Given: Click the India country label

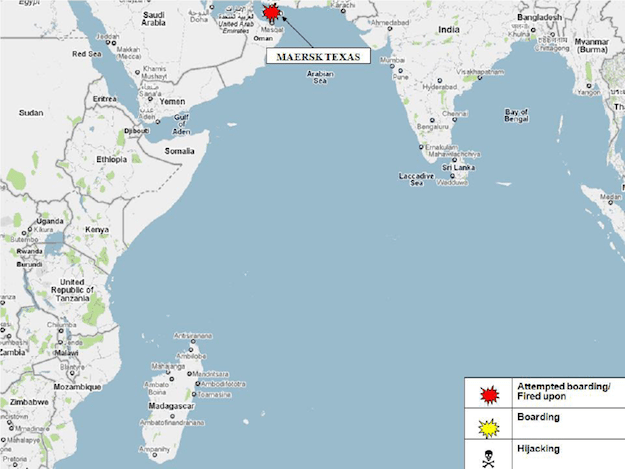Looking at the screenshot, I should [x=449, y=29].
